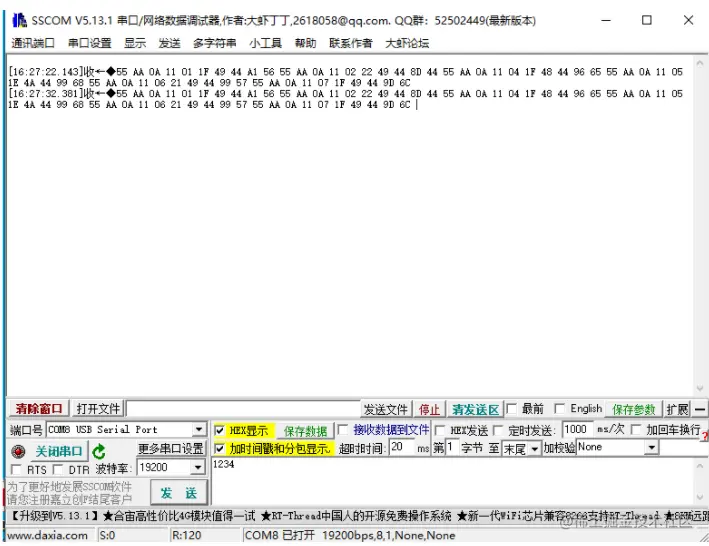
Task: Click the timed send 1000 ms field
Action: tap(577, 429)
